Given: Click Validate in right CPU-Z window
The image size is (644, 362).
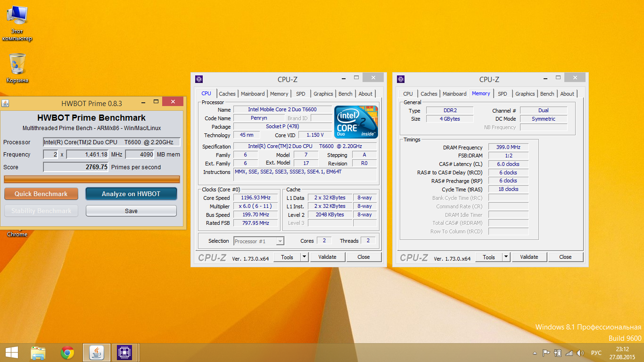Looking at the screenshot, I should [x=529, y=257].
